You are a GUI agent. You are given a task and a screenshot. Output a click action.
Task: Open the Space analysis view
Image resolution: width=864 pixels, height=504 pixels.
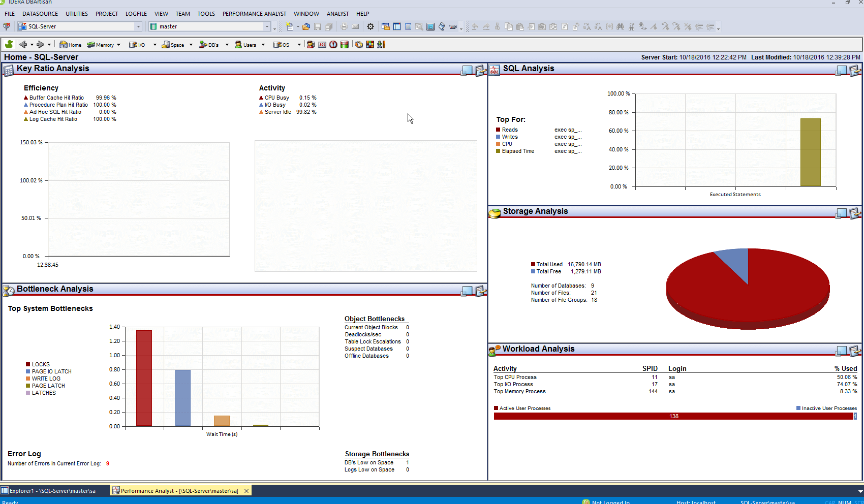coord(173,45)
